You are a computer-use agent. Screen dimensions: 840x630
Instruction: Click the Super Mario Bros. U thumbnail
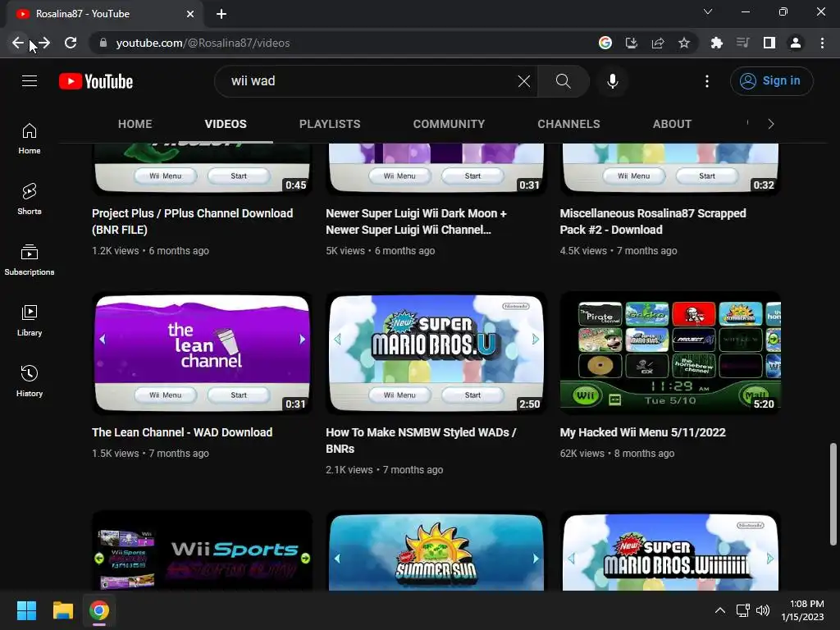coord(436,353)
